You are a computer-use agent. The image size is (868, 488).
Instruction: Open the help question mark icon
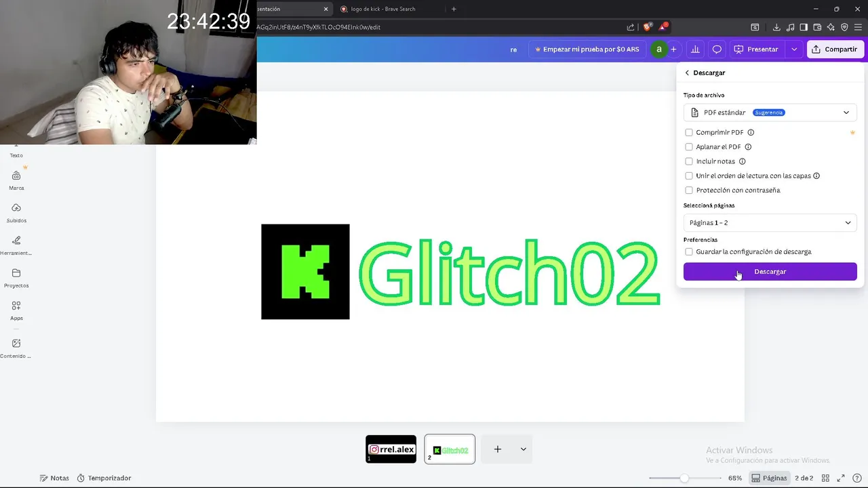(x=857, y=478)
